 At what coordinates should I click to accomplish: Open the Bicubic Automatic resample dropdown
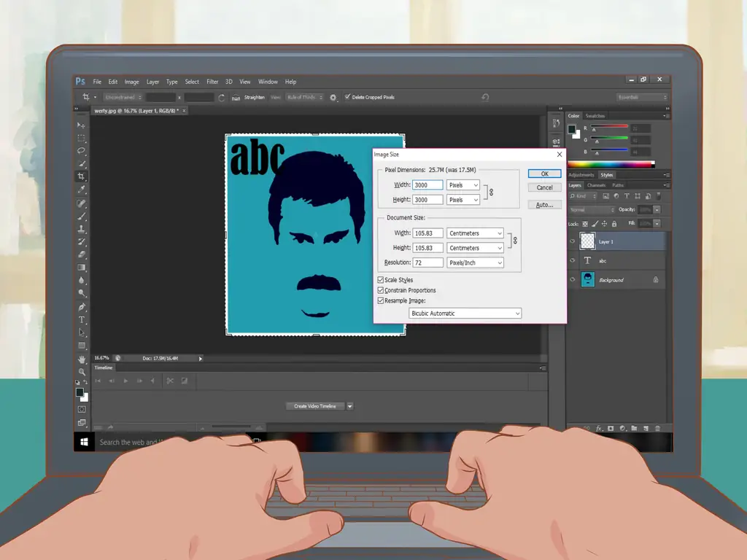point(465,314)
